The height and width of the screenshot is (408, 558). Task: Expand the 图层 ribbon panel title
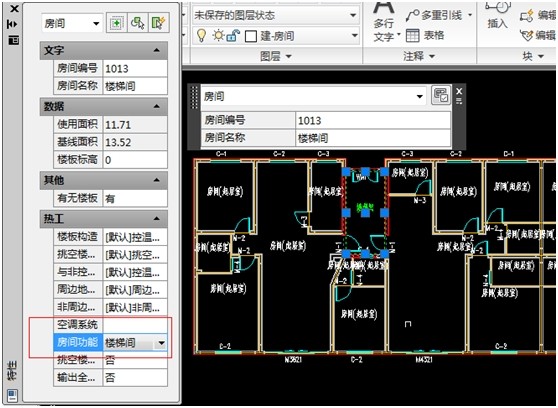pos(276,56)
